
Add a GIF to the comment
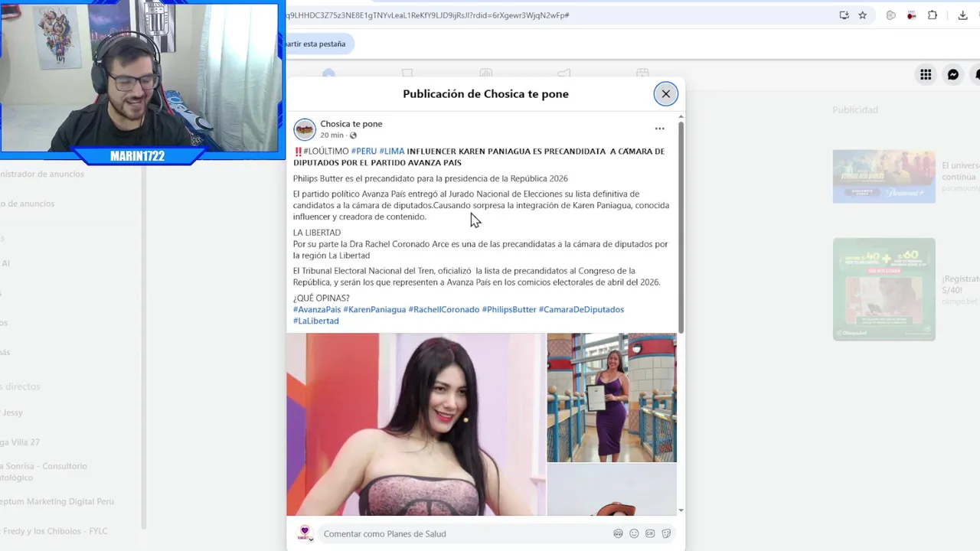[x=650, y=533]
